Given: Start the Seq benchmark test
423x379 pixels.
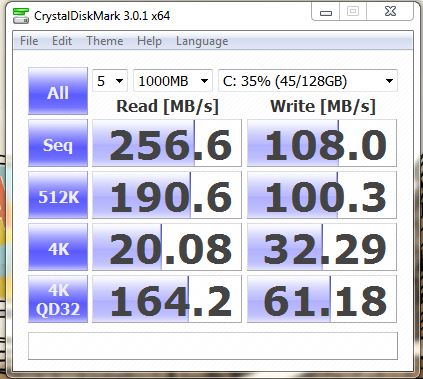Looking at the screenshot, I should click(x=58, y=143).
